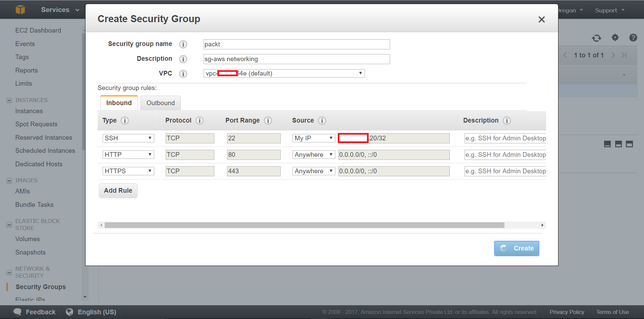Click the scrollbar's right arrow in rules table
Image resolution: width=644 pixels, height=319 pixels.
tap(542, 225)
